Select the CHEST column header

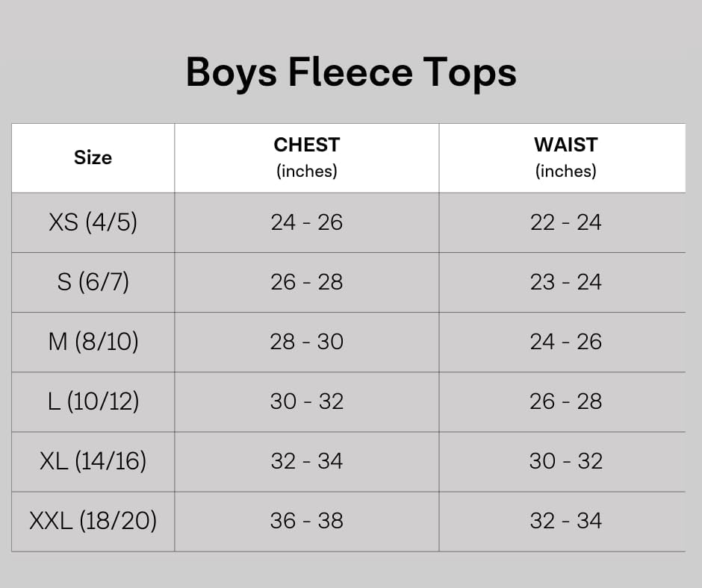[307, 157]
